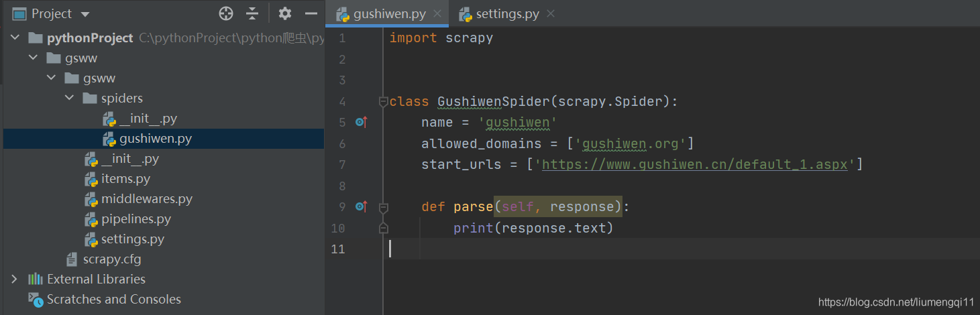Collapse the inner gsww folder
The image size is (980, 315).
(51, 78)
